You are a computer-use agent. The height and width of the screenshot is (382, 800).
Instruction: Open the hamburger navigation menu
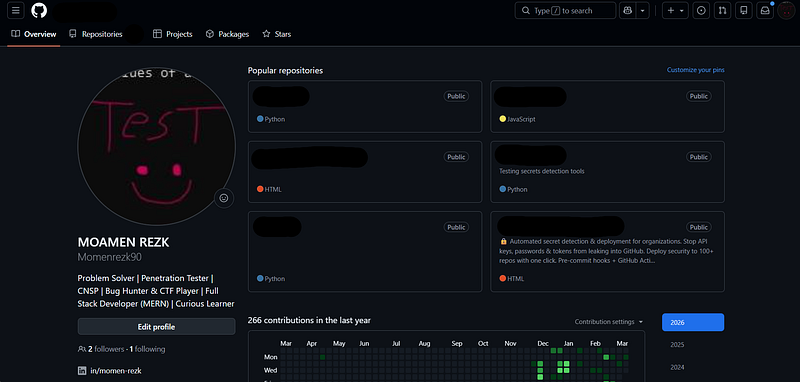click(x=15, y=10)
